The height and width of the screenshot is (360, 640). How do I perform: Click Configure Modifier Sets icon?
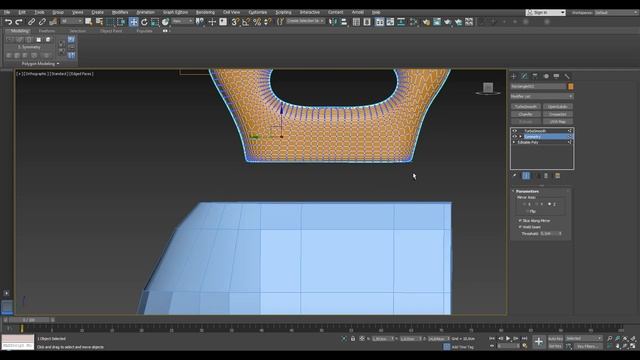tap(558, 176)
